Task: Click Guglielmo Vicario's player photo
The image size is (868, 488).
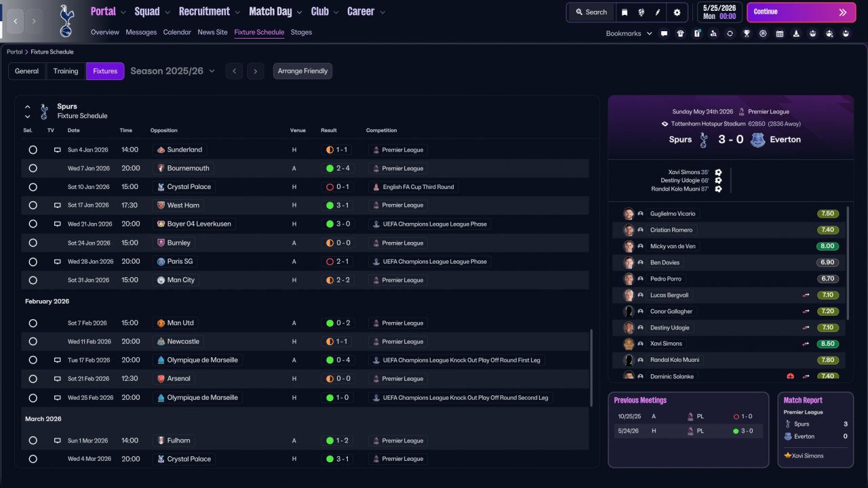Action: (629, 213)
